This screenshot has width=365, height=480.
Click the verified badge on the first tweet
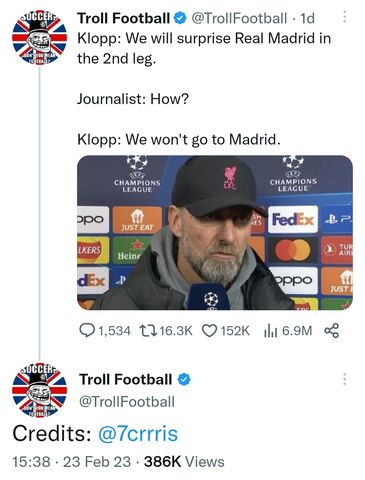[180, 18]
